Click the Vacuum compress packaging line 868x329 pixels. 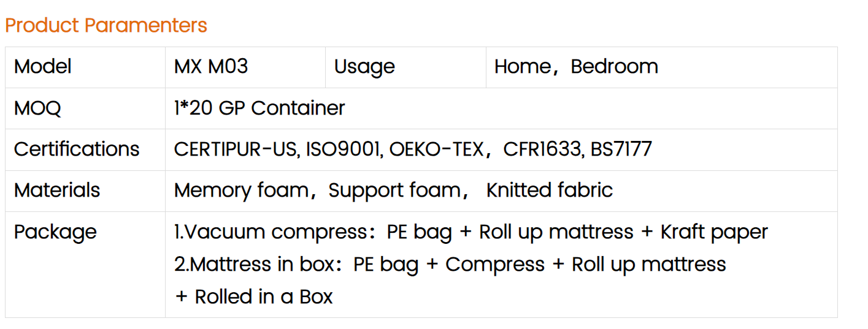pyautogui.click(x=471, y=232)
